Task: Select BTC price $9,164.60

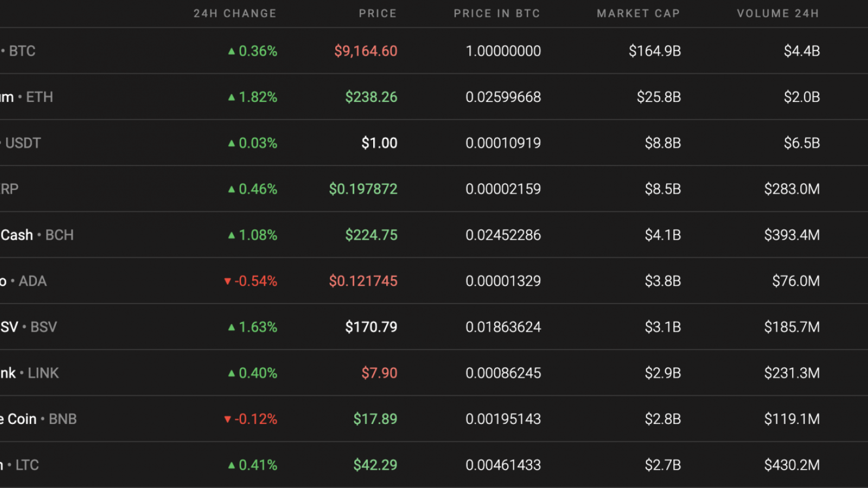Action: pos(366,51)
